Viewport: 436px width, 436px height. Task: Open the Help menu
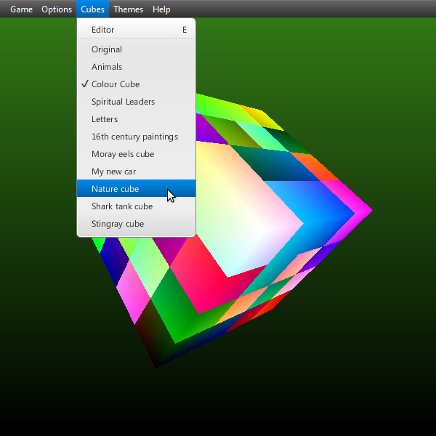(161, 9)
